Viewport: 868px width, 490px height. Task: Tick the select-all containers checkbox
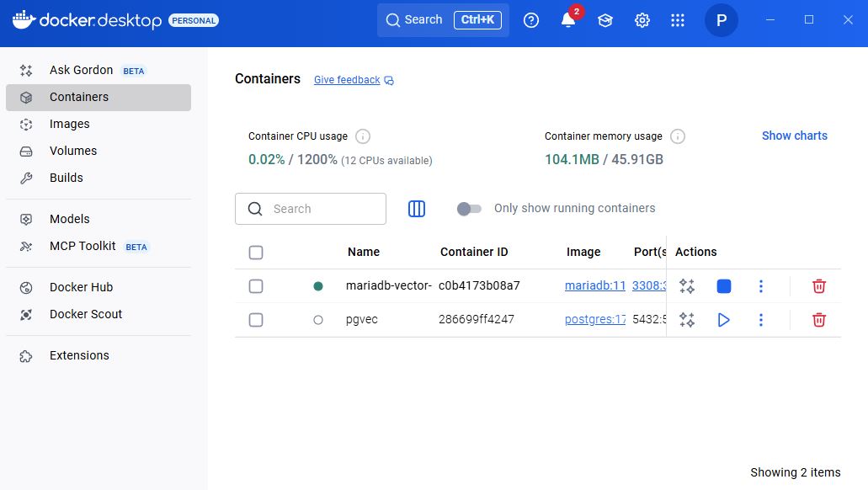[x=256, y=253]
